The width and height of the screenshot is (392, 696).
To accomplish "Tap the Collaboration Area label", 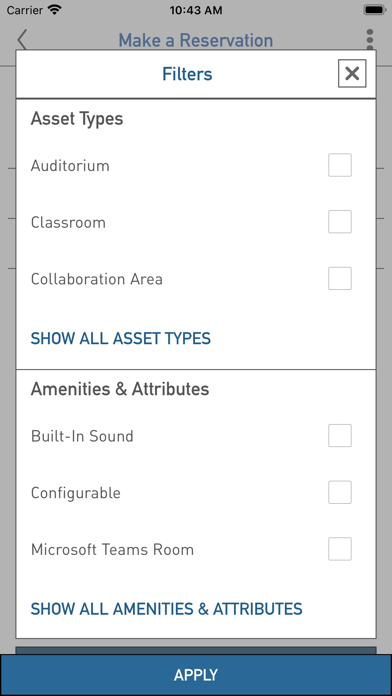I will 97,279.
